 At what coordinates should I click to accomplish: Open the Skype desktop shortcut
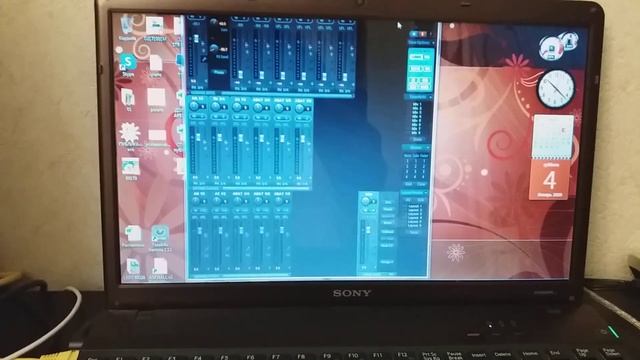[128, 64]
